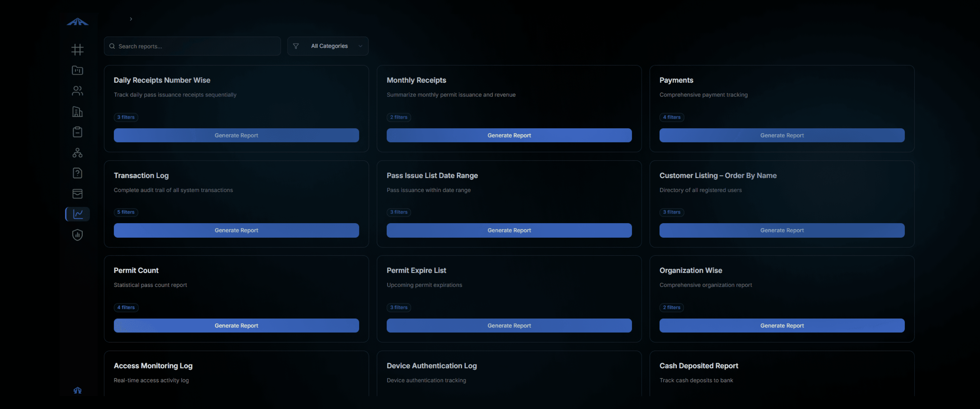Image resolution: width=980 pixels, height=409 pixels.
Task: Focus the Search reports input field
Action: [192, 46]
